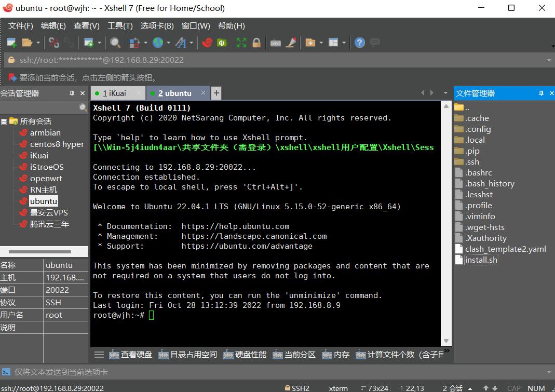Viewport: 555px width, 392px height.
Task: Open the tab list dropdown arrow
Action: [x=445, y=93]
